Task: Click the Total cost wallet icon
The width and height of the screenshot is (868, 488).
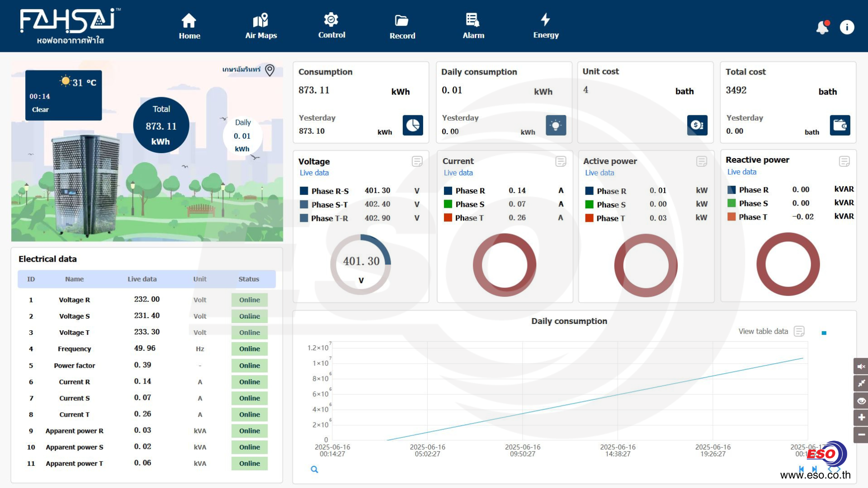Action: tap(840, 125)
